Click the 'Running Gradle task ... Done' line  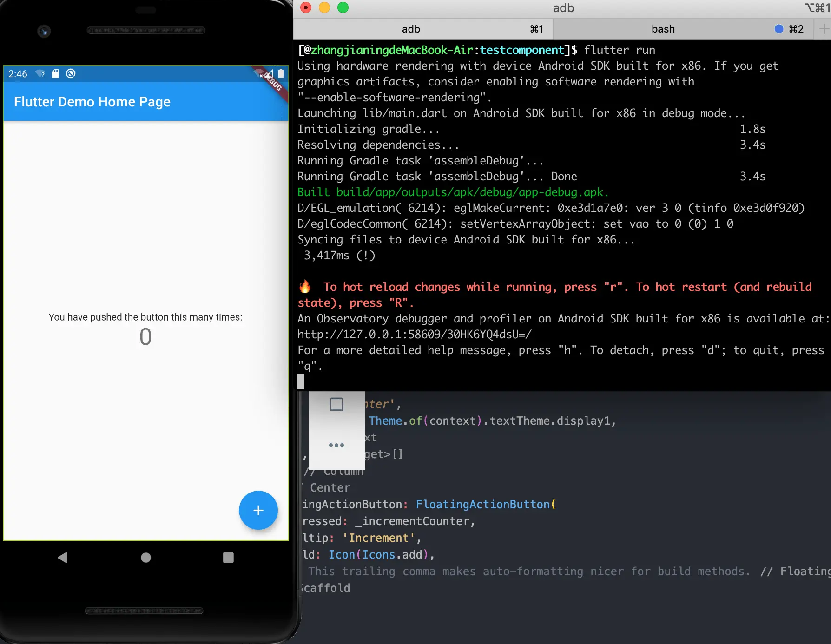click(437, 177)
